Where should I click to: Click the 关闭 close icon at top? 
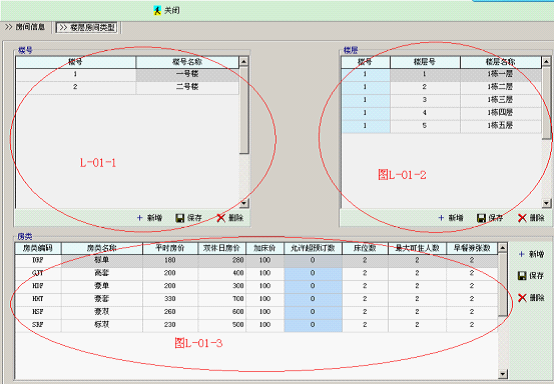coord(157,11)
